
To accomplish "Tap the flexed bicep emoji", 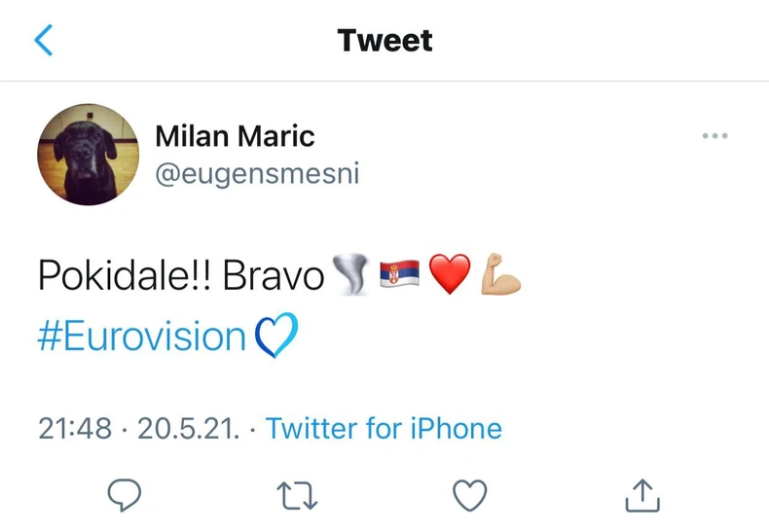I will 500,275.
